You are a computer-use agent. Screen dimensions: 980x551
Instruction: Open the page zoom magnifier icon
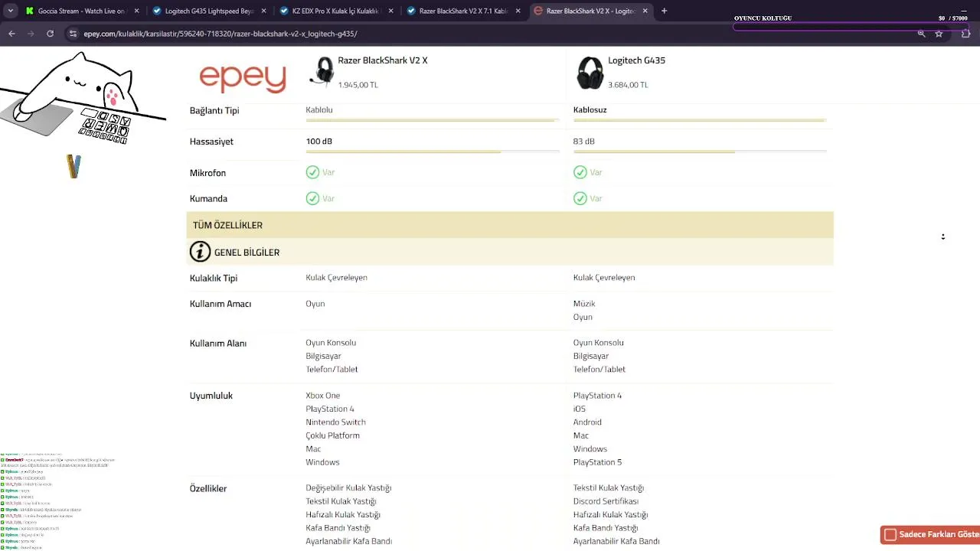click(921, 34)
